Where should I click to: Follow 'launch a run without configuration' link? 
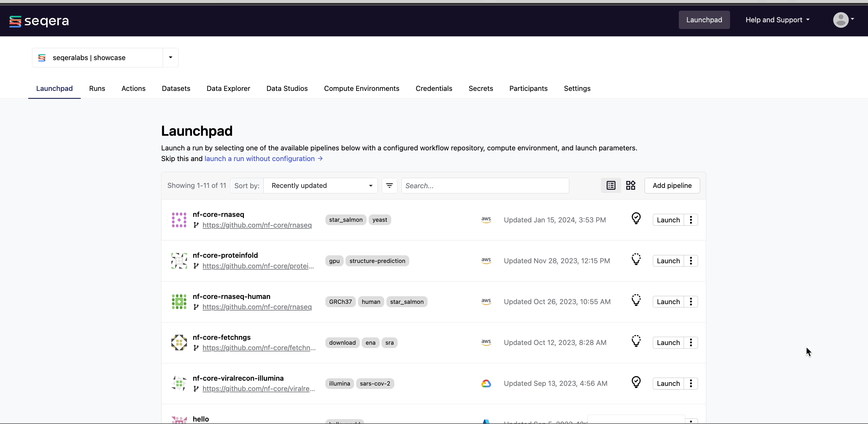coord(263,159)
